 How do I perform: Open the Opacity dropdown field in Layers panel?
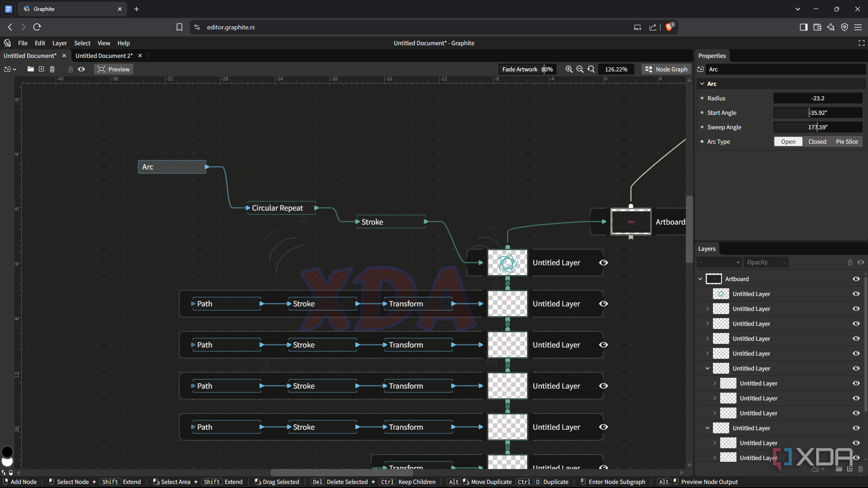(x=766, y=262)
